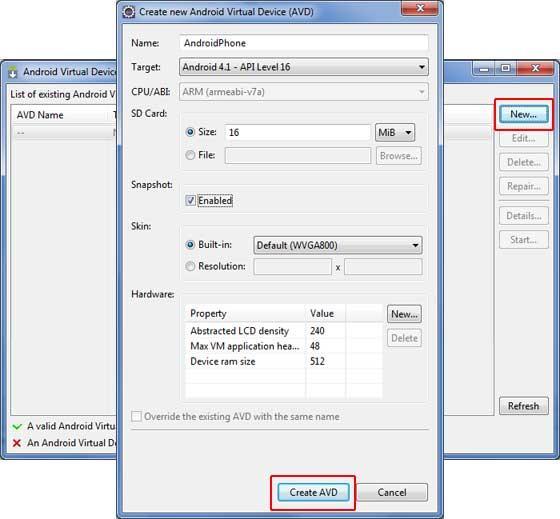This screenshot has height=519, width=560.
Task: Click Edit button in AVD Manager window
Action: pos(524,138)
